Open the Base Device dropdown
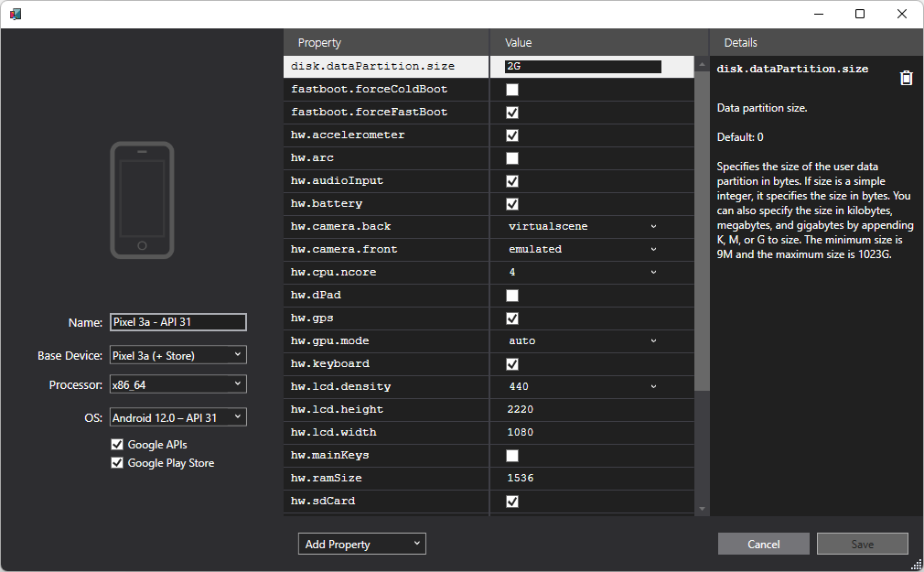This screenshot has width=924, height=572. (x=177, y=355)
